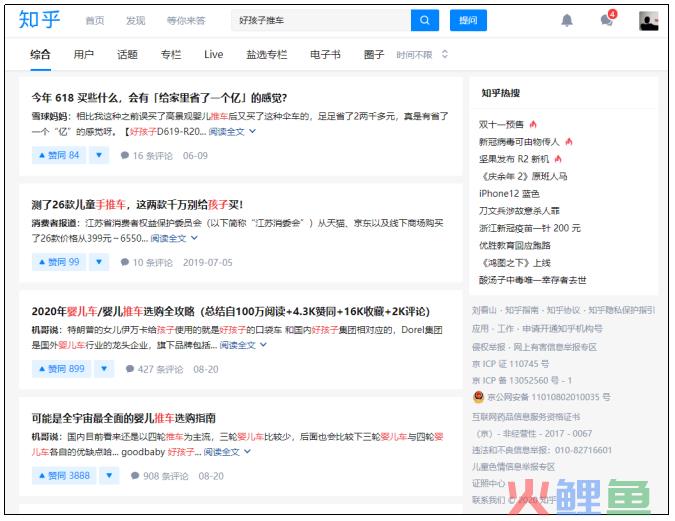Expand 阅读全文 on the 899-upvote post

click(243, 345)
